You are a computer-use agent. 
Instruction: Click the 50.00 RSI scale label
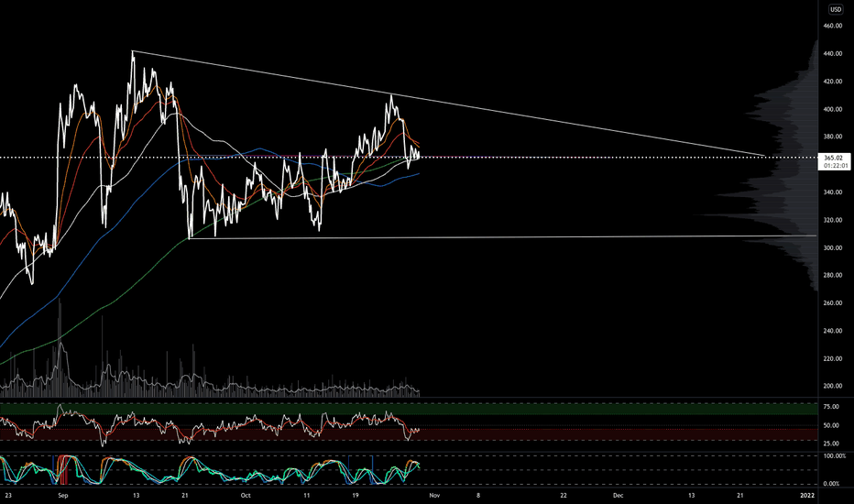(x=831, y=425)
